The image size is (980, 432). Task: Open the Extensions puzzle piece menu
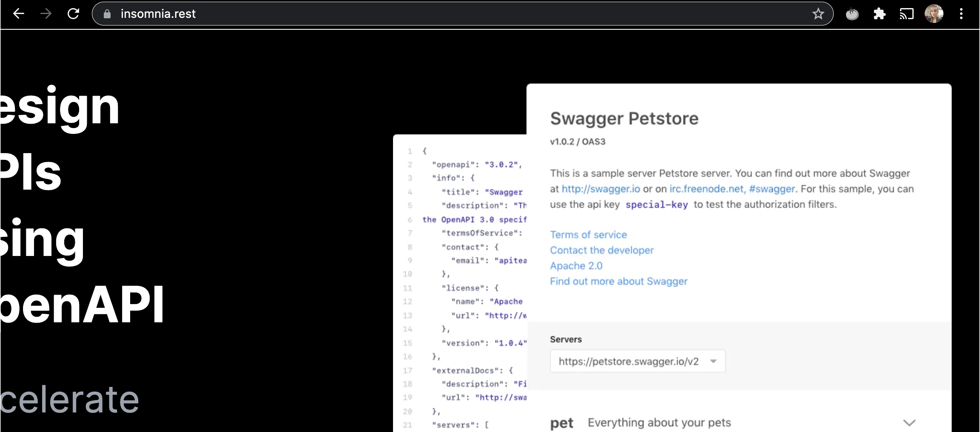(x=879, y=14)
